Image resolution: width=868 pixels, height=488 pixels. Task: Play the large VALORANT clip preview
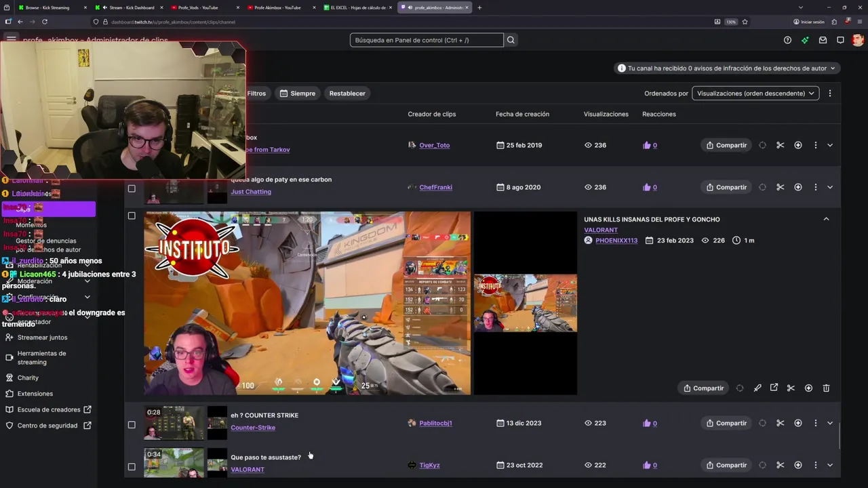pos(307,303)
